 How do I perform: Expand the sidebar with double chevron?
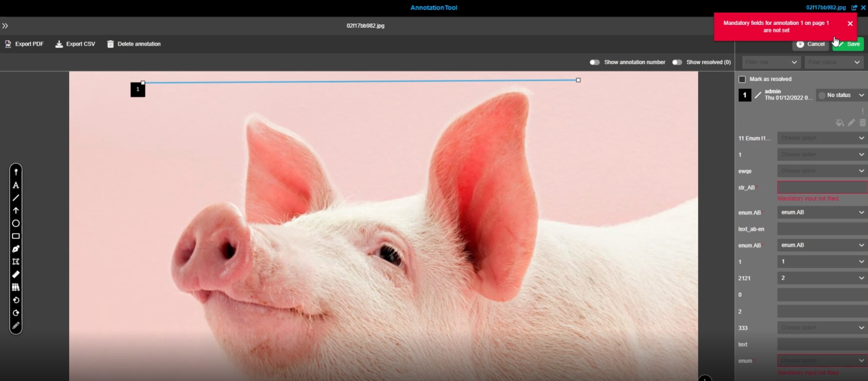click(x=5, y=26)
